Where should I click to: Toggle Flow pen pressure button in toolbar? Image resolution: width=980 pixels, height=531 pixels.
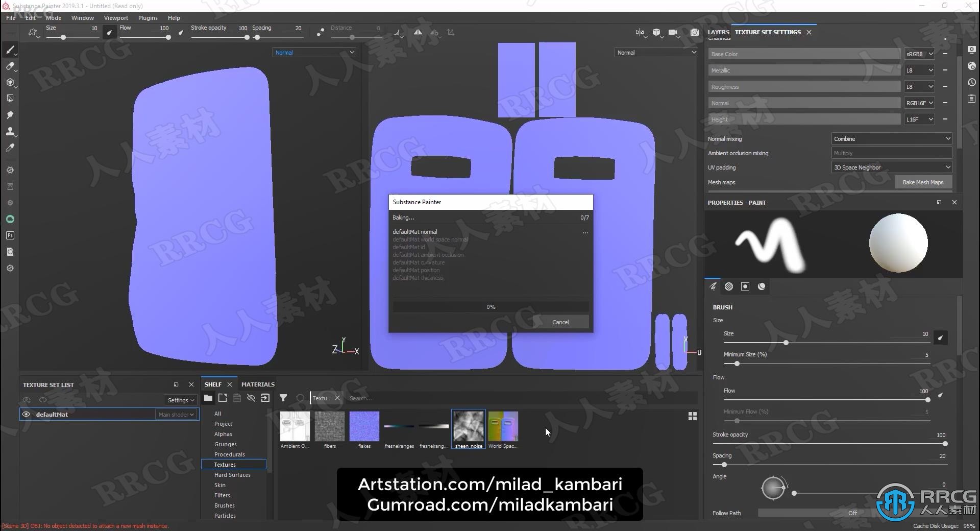[181, 32]
